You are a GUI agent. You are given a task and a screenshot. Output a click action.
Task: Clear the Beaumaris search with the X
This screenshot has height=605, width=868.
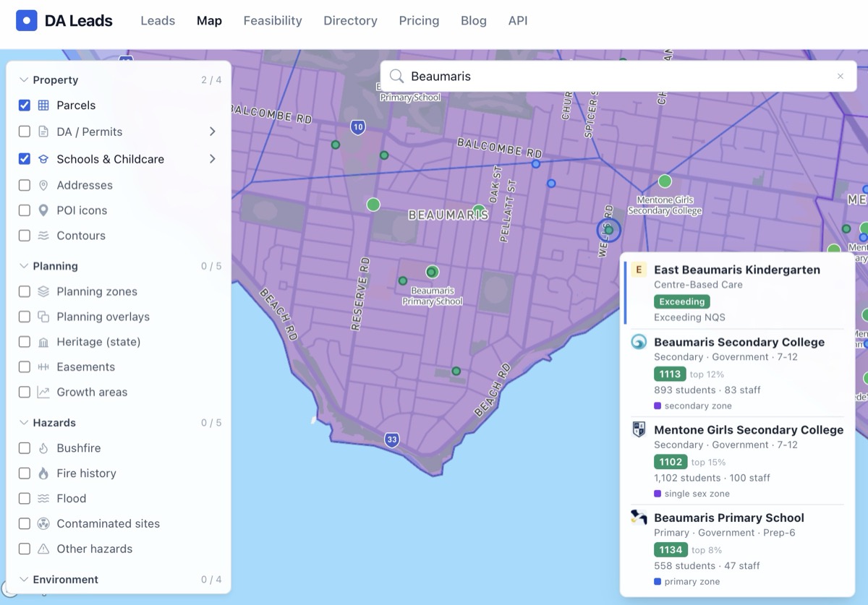pyautogui.click(x=841, y=76)
